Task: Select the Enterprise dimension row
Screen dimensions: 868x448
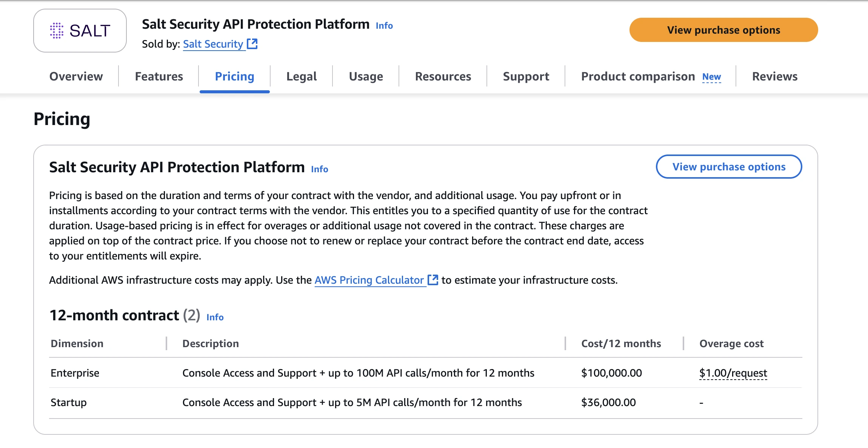Action: (74, 373)
